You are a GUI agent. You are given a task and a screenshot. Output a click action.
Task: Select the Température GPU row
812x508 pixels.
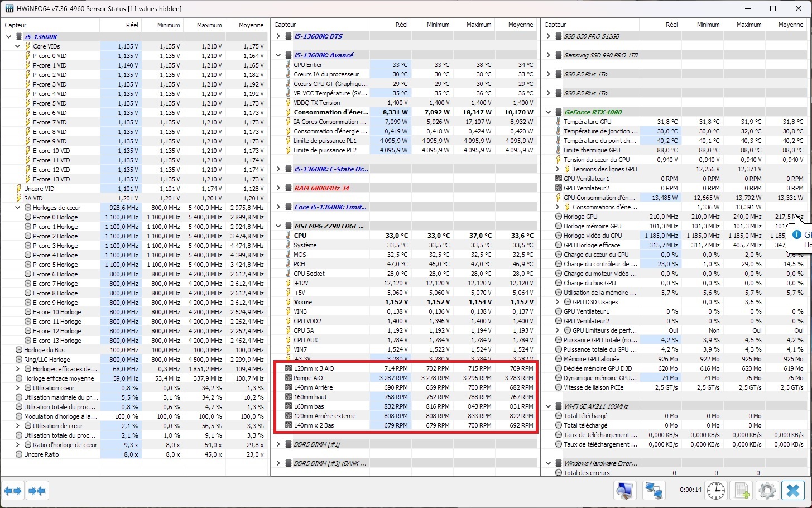click(x=587, y=122)
